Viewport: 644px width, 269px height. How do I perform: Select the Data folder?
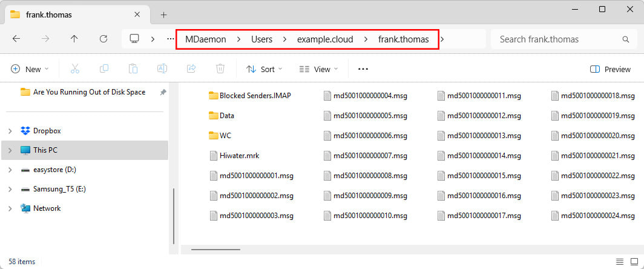pyautogui.click(x=222, y=116)
